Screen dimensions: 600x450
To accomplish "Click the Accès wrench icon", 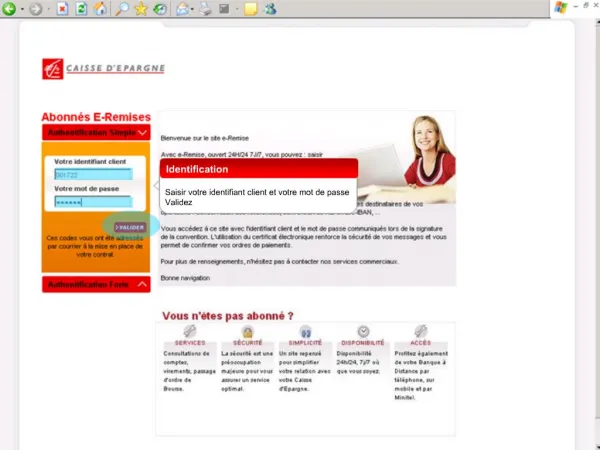I will [x=421, y=331].
